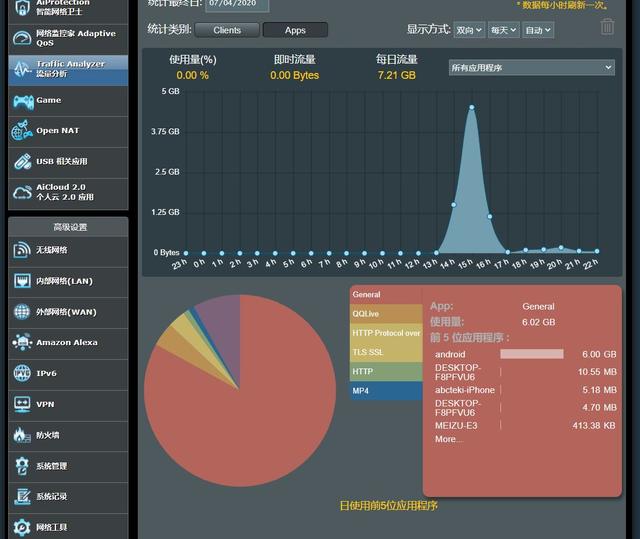Click the AiCloud 2.0 cloud icon
Image resolution: width=640 pixels, height=539 pixels.
22,192
